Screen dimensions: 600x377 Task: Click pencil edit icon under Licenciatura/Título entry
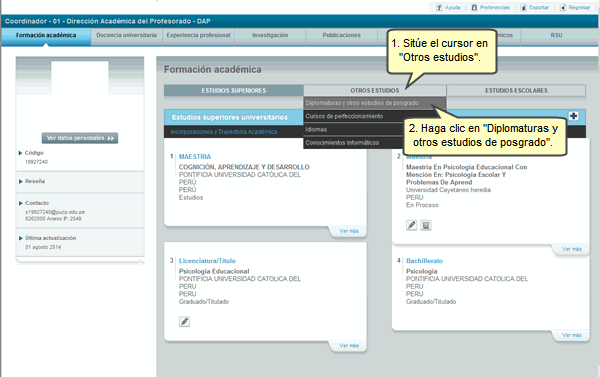(x=184, y=322)
